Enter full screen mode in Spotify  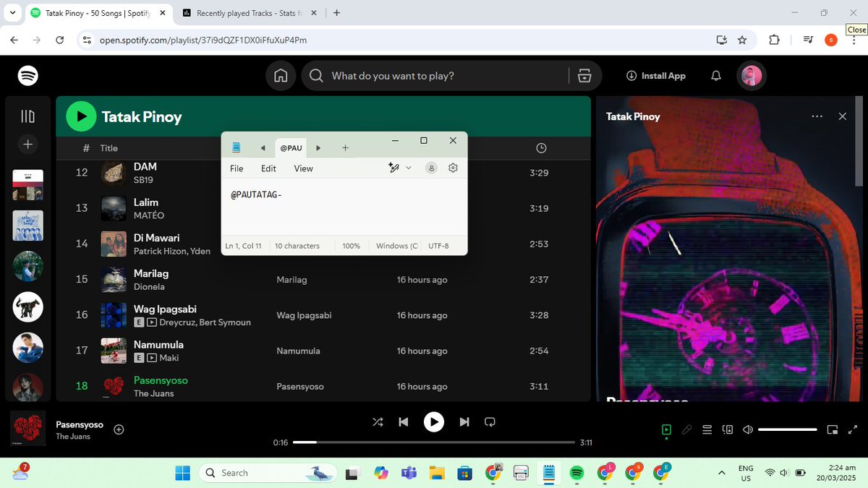[x=852, y=429]
